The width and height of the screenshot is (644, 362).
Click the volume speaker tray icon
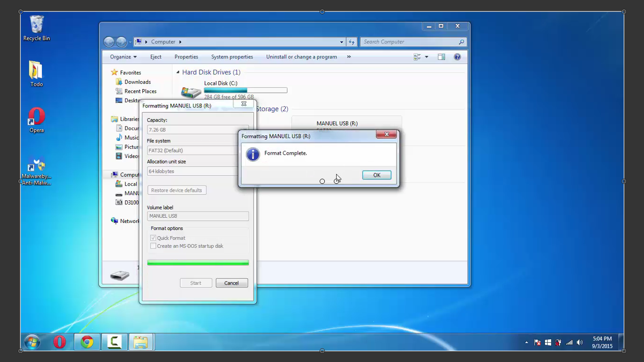(x=580, y=343)
